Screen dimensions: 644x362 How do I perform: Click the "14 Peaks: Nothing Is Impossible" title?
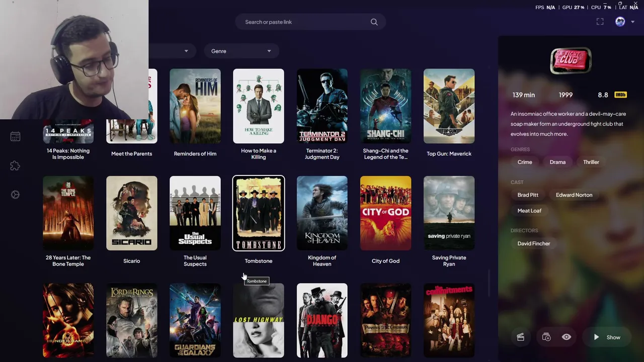tap(68, 154)
